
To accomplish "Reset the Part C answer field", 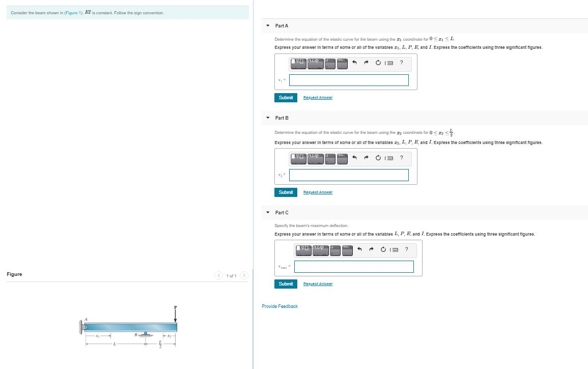I will click(383, 249).
